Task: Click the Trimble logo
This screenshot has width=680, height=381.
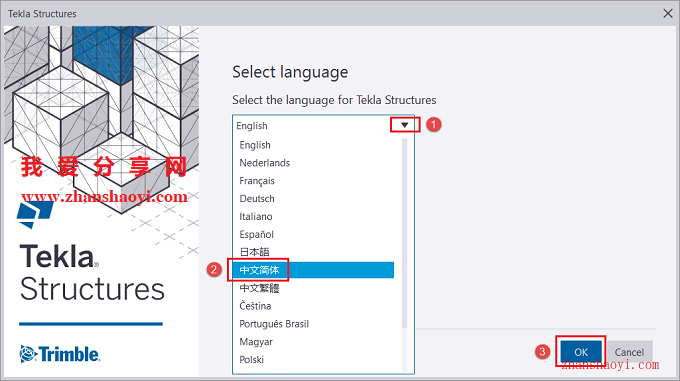Action: click(60, 354)
